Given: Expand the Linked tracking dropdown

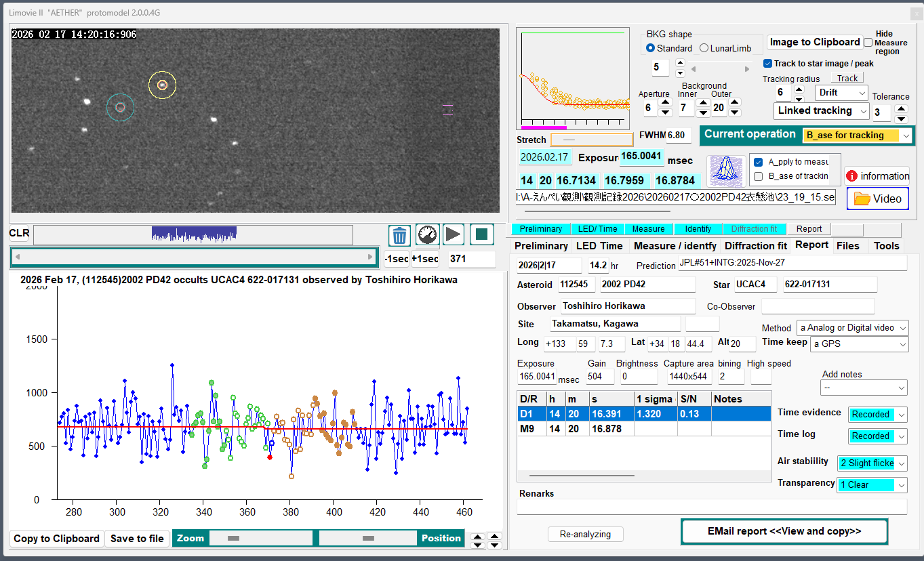Looking at the screenshot, I should pos(821,110).
